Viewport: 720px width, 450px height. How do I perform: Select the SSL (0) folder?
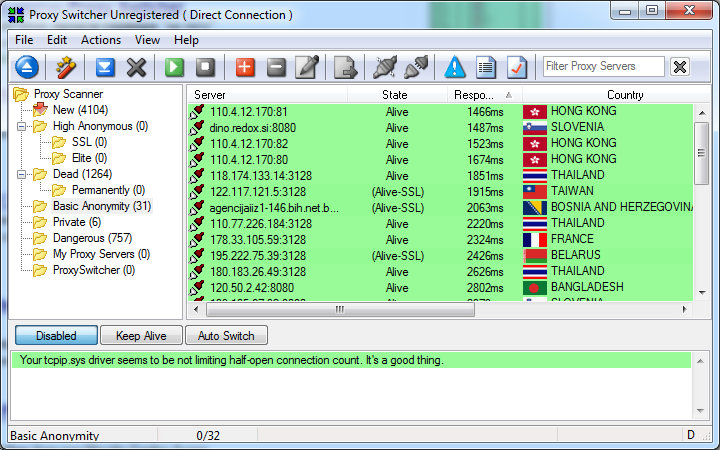(89, 142)
